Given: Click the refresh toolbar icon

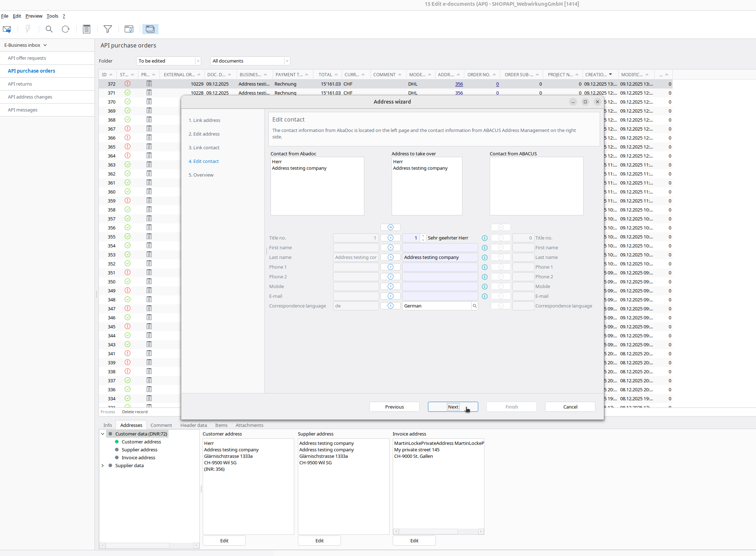Looking at the screenshot, I should [x=65, y=29].
